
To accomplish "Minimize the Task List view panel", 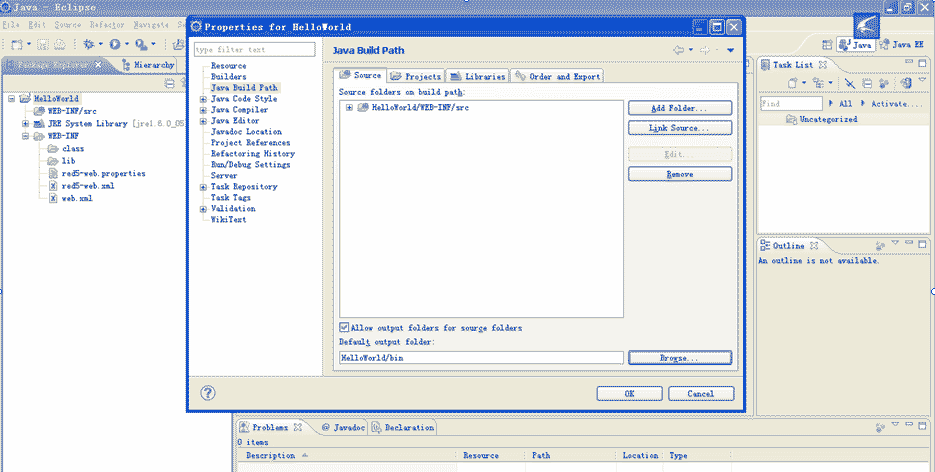I will point(909,62).
